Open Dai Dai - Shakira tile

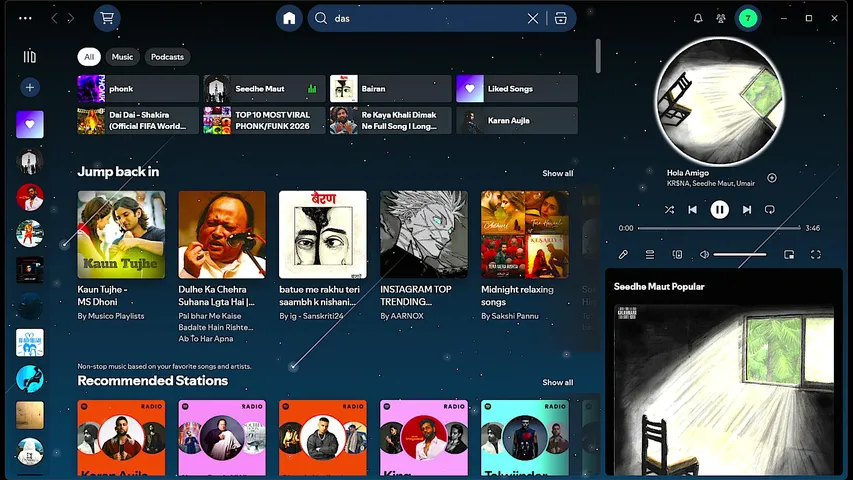click(x=138, y=120)
